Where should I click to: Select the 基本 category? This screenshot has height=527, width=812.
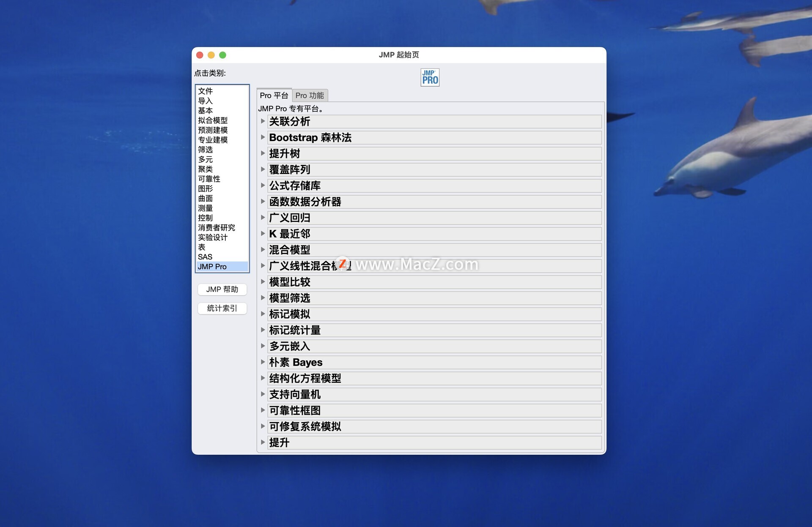click(222, 111)
